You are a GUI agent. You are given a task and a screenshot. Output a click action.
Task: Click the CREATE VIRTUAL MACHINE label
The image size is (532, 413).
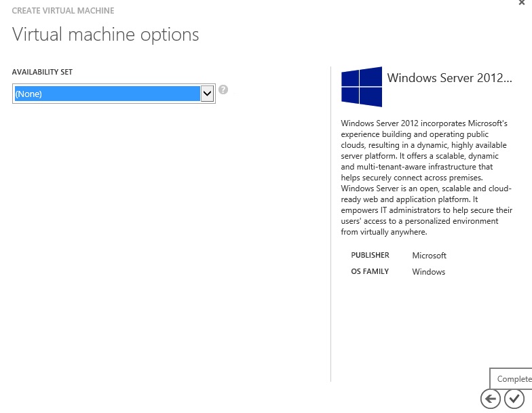[63, 11]
